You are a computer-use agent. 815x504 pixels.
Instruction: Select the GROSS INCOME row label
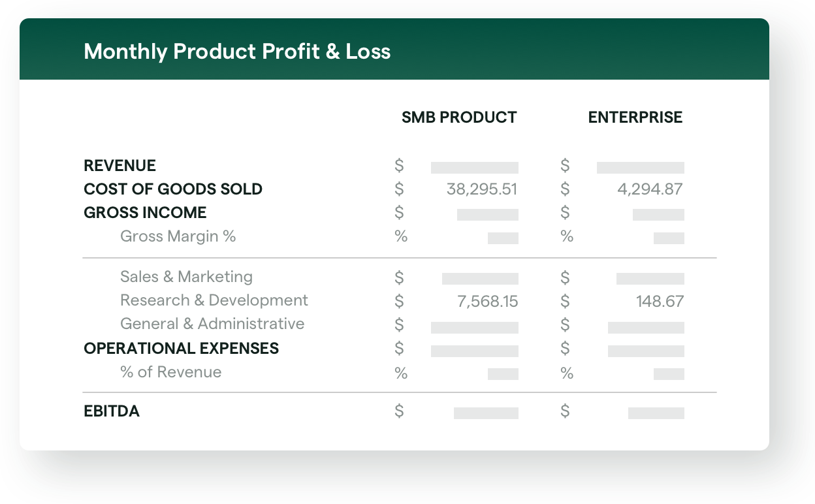point(145,213)
